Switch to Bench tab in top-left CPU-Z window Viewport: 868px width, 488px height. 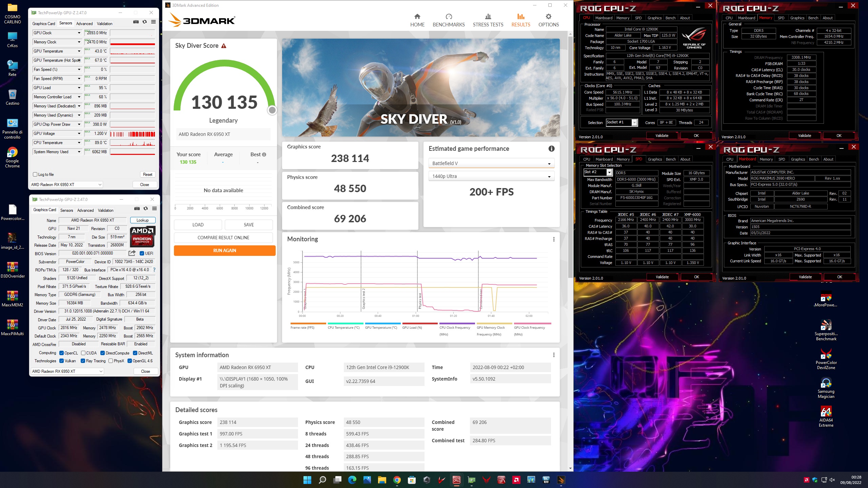670,18
